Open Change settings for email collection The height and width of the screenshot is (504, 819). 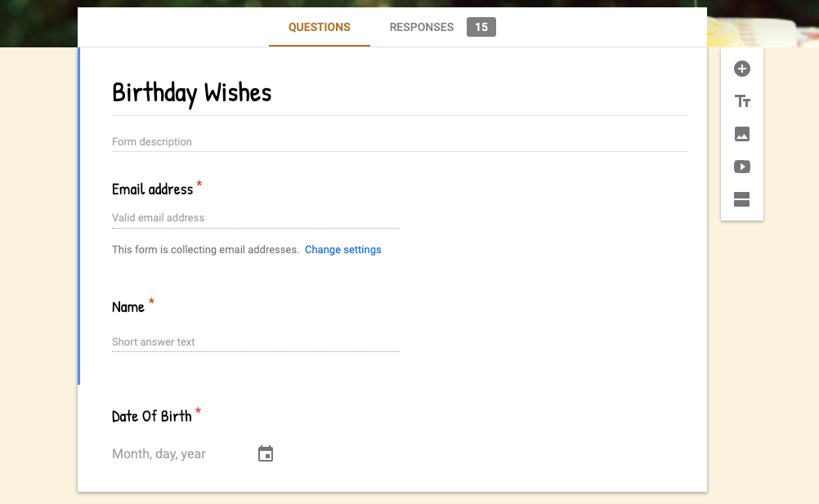tap(342, 249)
